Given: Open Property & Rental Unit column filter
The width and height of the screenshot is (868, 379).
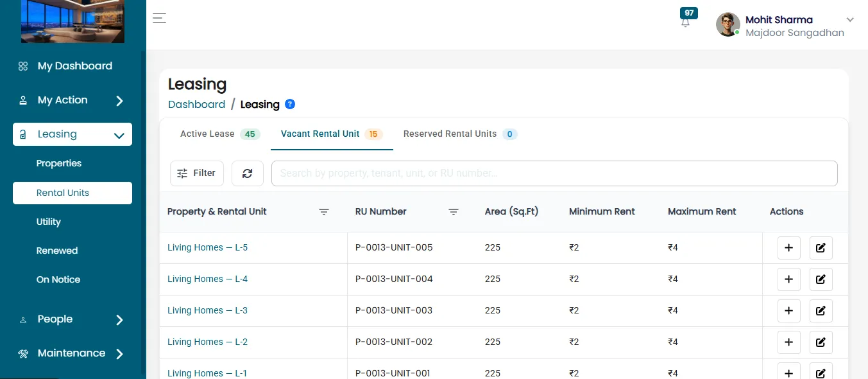Looking at the screenshot, I should (324, 212).
